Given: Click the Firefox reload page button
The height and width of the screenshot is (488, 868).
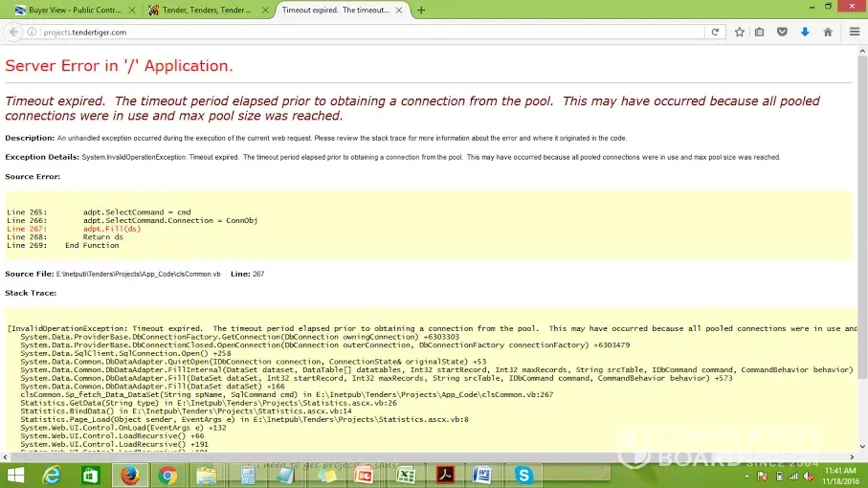Looking at the screenshot, I should click(x=714, y=32).
